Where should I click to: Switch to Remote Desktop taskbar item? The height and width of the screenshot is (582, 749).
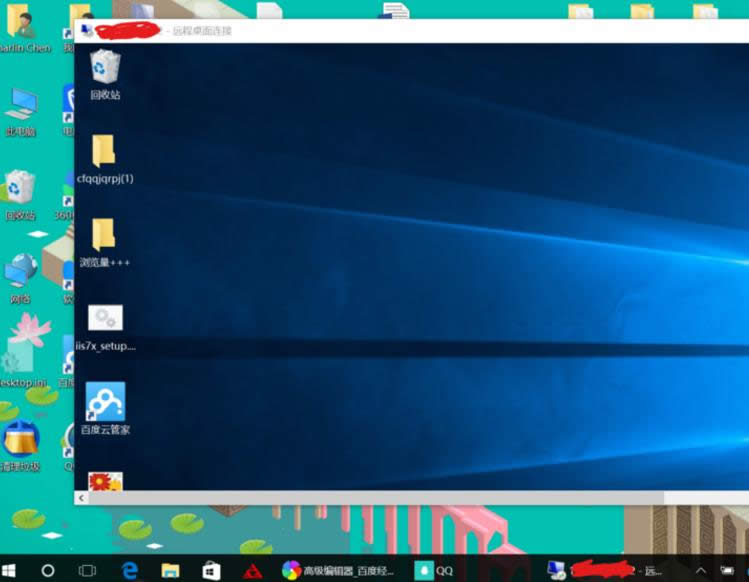pos(605,570)
